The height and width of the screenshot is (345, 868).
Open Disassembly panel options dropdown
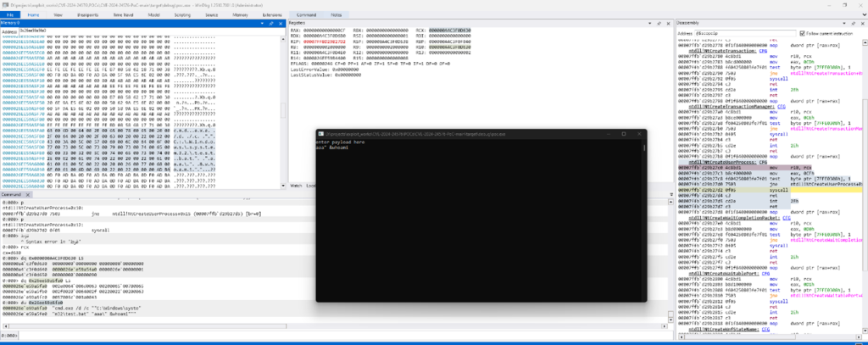[844, 24]
